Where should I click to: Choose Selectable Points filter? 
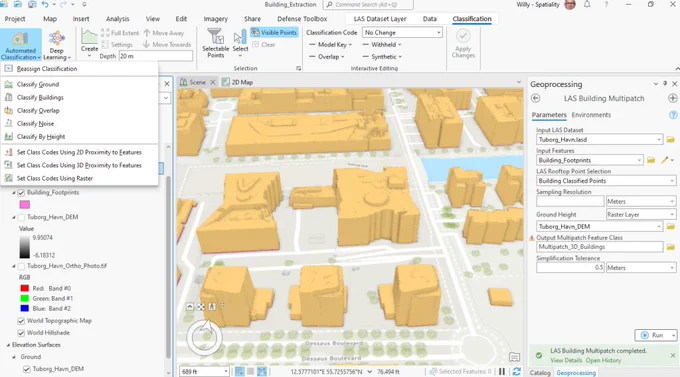point(216,43)
